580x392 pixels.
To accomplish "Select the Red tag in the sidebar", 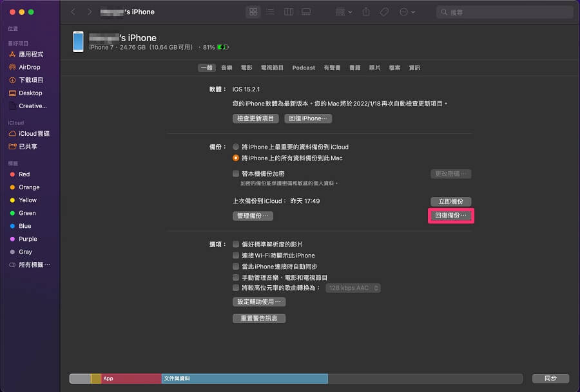I will pos(24,174).
